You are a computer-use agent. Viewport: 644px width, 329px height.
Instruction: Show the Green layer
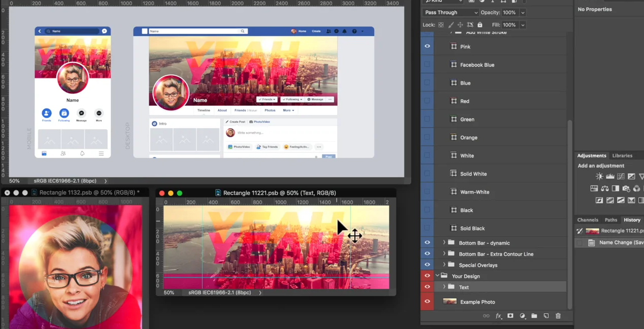[427, 119]
